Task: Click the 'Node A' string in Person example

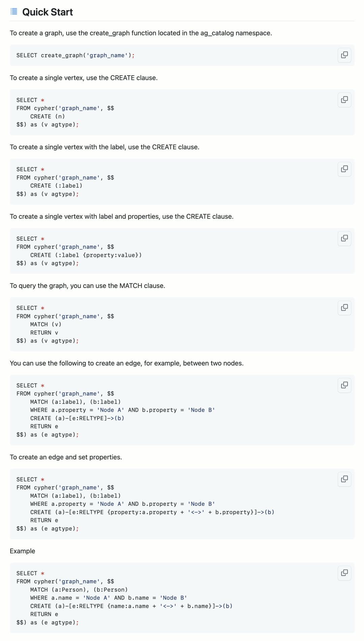Action: pyautogui.click(x=96, y=598)
